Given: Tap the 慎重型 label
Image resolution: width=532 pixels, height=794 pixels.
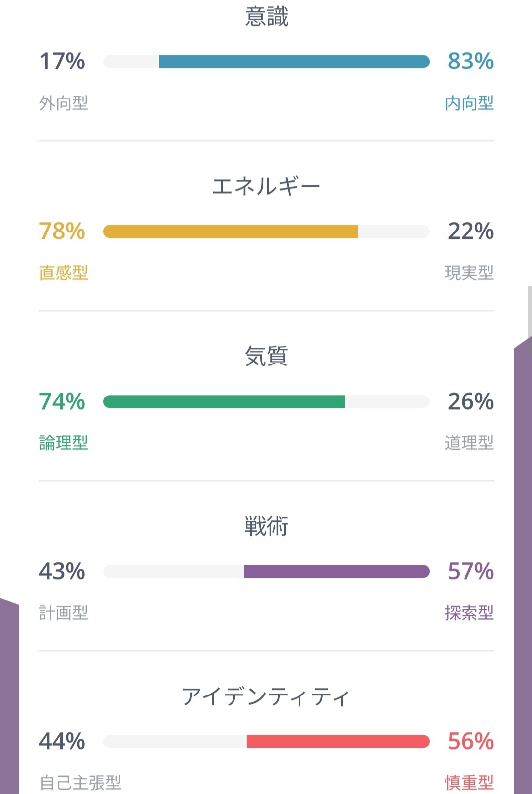Looking at the screenshot, I should pos(469,782).
